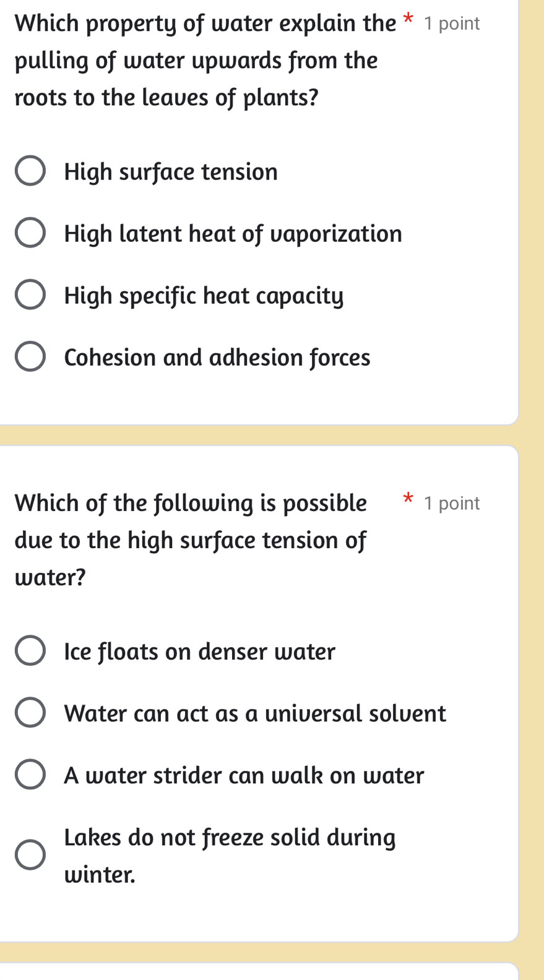Select radio circle for Lakes do not freeze solid
This screenshot has height=980, width=544.
click(30, 855)
